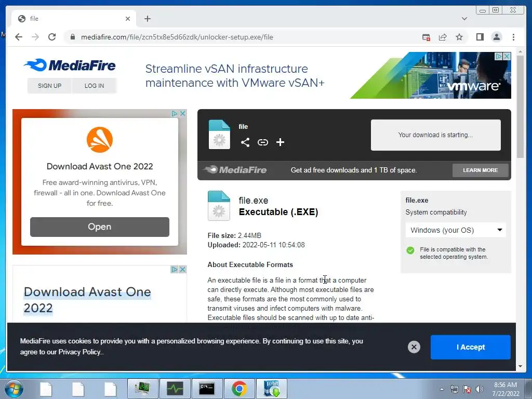532x399 pixels.
Task: Open AdChoices info on VMware banner
Action: (498, 56)
